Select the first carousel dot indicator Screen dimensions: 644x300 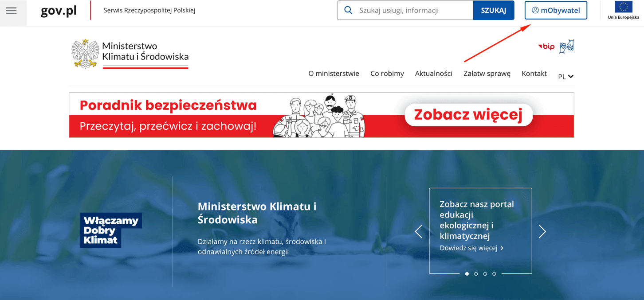coord(467,274)
